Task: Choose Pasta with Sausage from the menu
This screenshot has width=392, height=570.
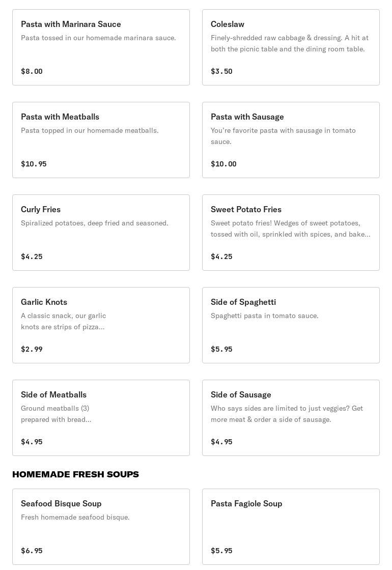Action: pos(291,140)
